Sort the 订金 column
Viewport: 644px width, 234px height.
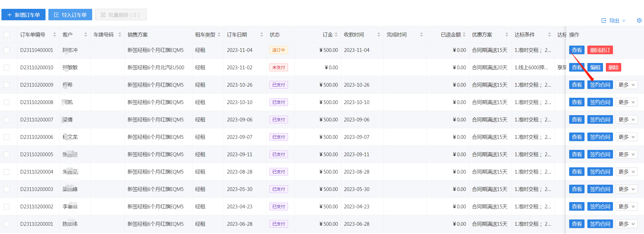336,34
